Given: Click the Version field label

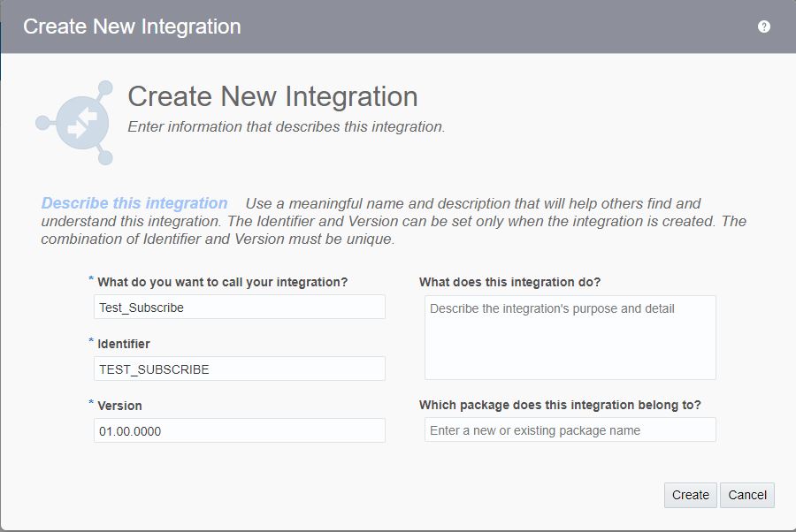Looking at the screenshot, I should click(119, 406).
